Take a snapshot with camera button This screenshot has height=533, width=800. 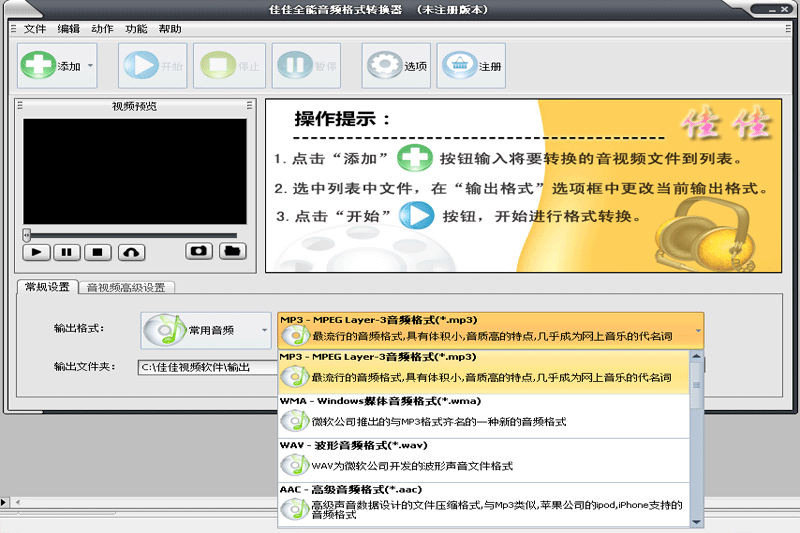point(199,251)
